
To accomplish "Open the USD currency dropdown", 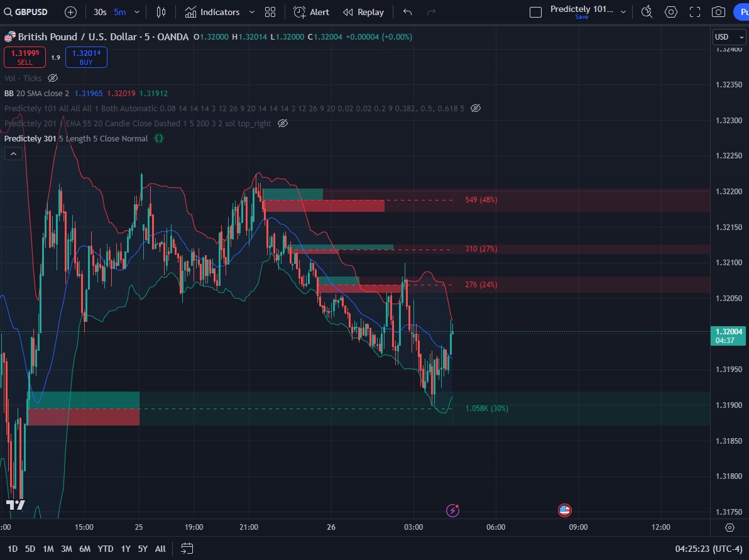I will tap(729, 37).
